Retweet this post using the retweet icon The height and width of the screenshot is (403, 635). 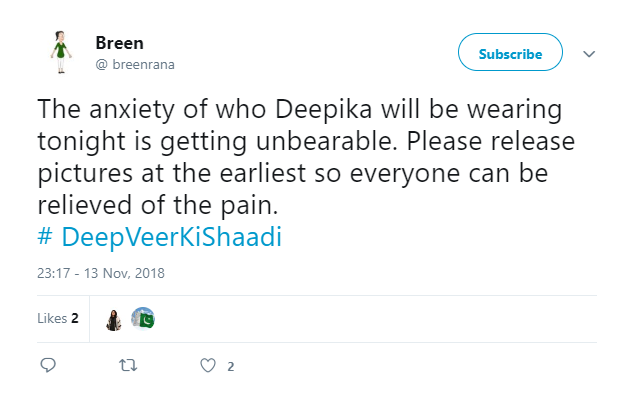[x=128, y=366]
